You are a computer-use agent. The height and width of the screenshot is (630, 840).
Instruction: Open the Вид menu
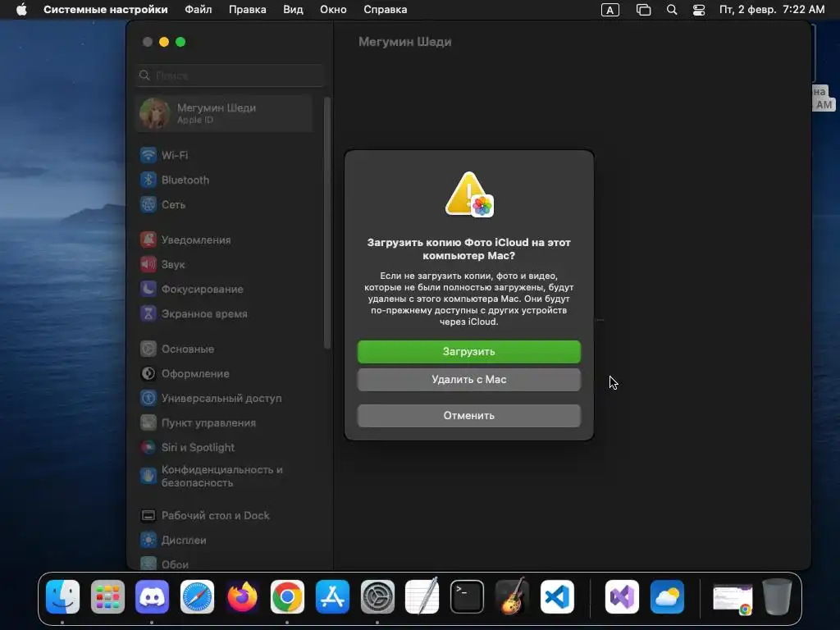click(293, 10)
